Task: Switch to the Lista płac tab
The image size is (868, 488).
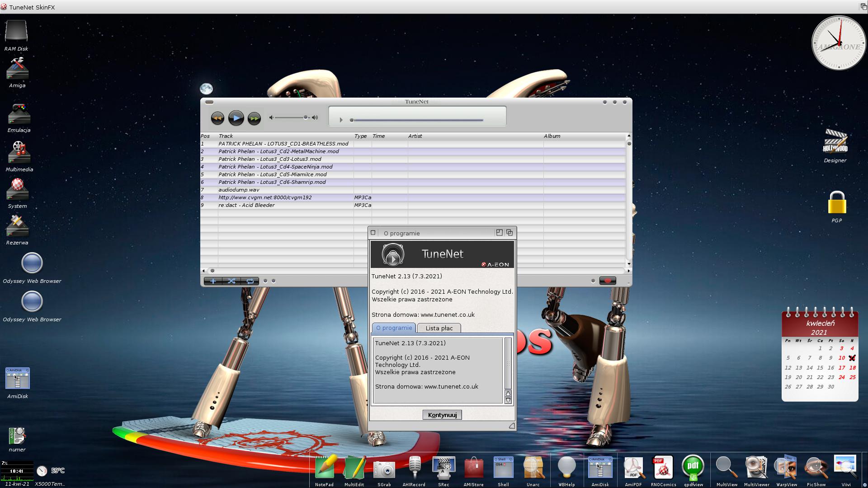Action: [439, 328]
